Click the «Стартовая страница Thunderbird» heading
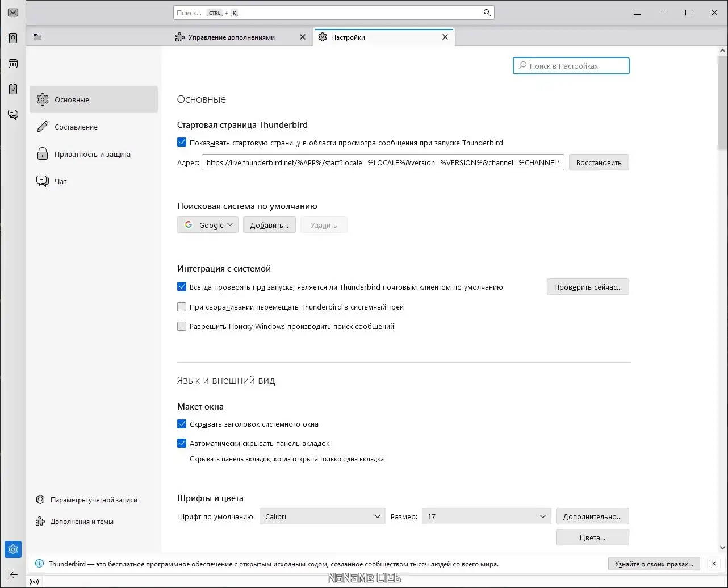Viewport: 728px width, 588px height. point(242,124)
